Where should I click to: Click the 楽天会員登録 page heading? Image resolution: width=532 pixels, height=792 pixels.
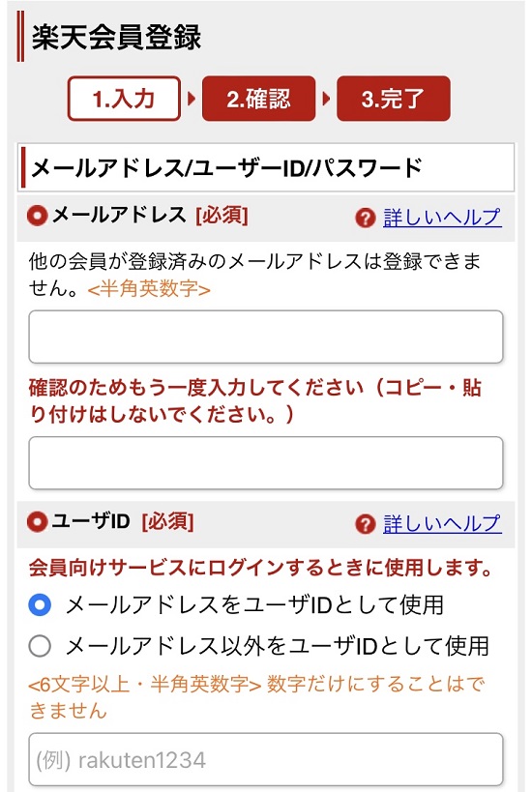pos(117,38)
